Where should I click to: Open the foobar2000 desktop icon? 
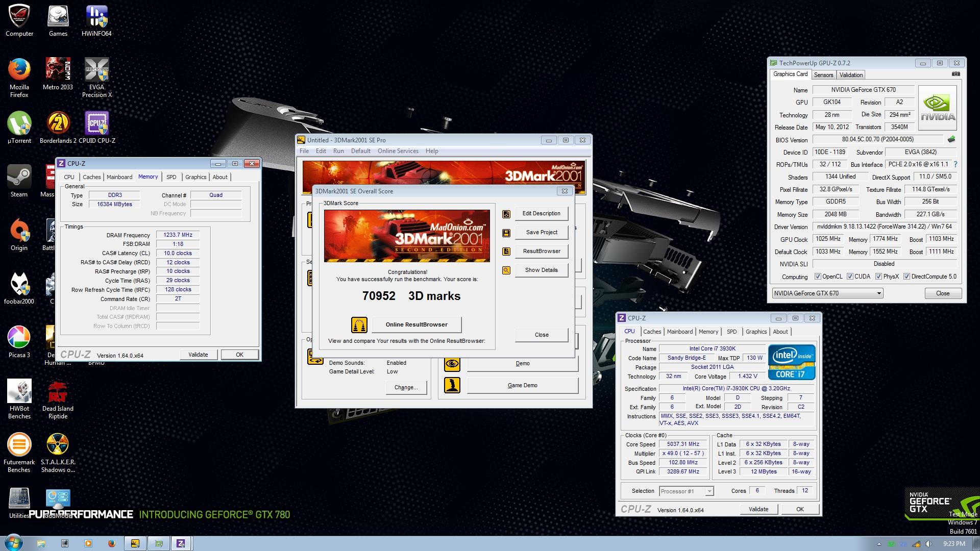19,288
